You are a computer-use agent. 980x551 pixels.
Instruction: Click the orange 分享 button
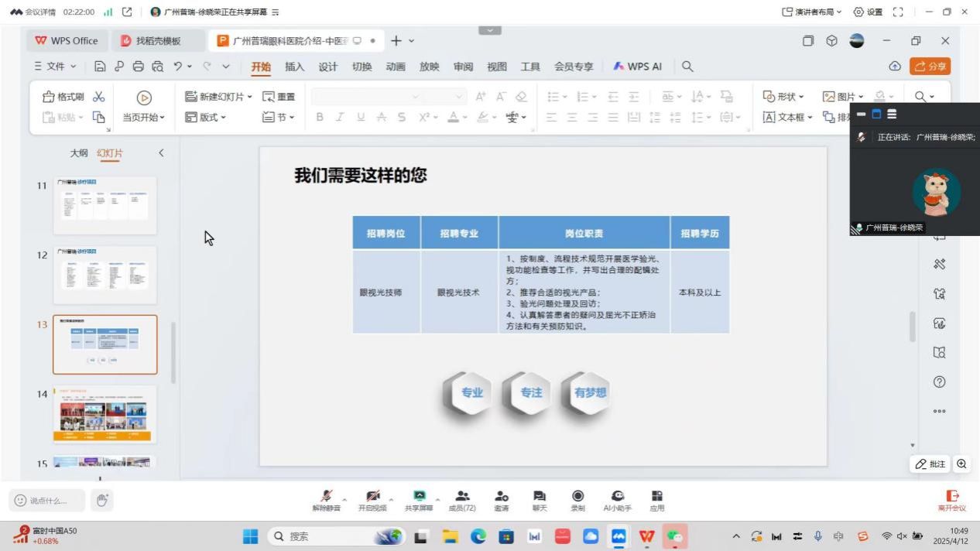930,67
